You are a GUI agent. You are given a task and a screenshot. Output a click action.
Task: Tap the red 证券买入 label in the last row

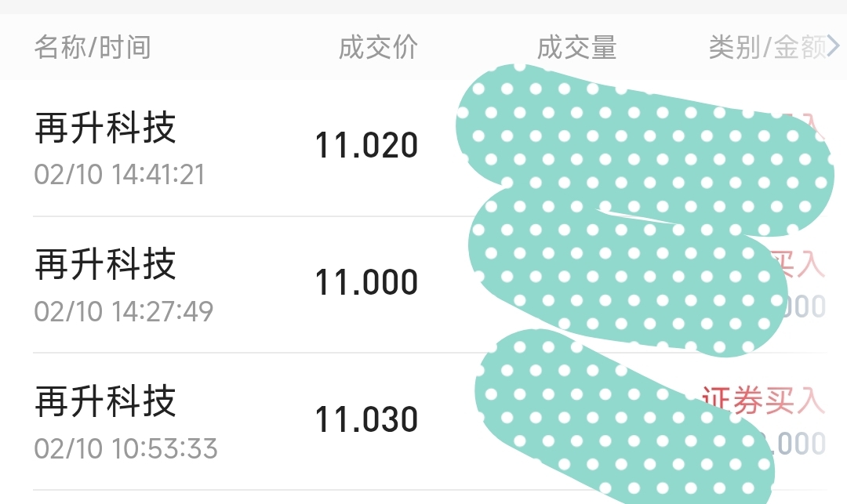(764, 401)
